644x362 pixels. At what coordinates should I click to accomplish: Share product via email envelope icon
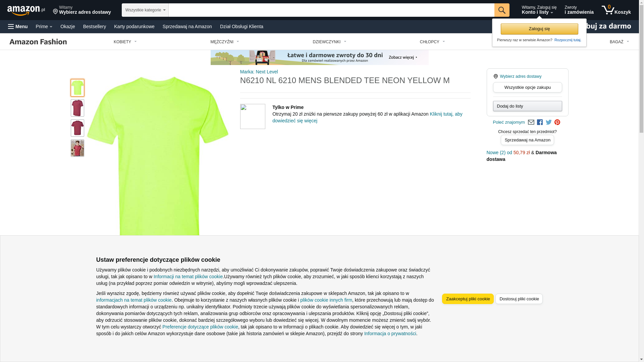pos(531,122)
